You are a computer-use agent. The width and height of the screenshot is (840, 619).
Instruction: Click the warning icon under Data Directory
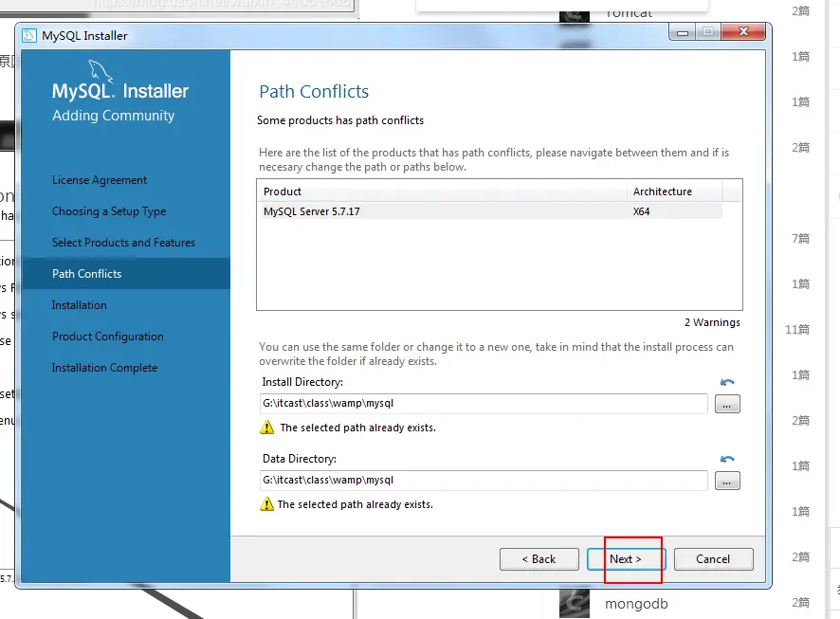click(266, 504)
